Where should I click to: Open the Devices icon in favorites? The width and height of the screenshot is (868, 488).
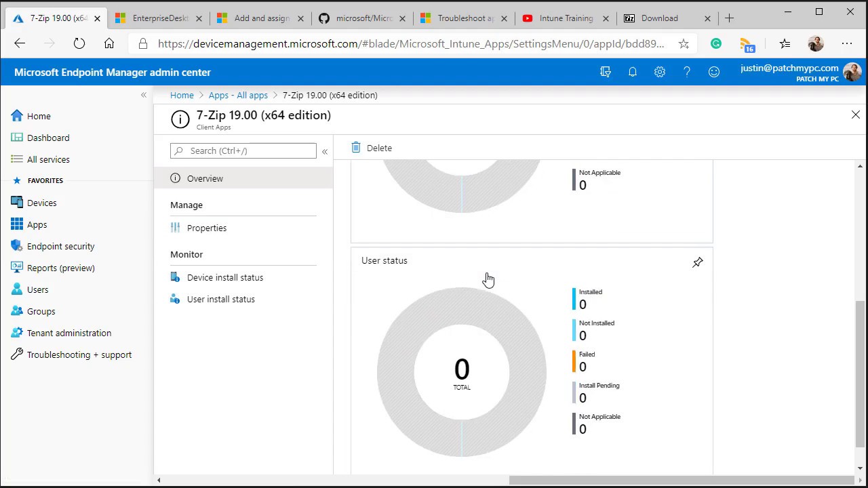click(x=17, y=203)
